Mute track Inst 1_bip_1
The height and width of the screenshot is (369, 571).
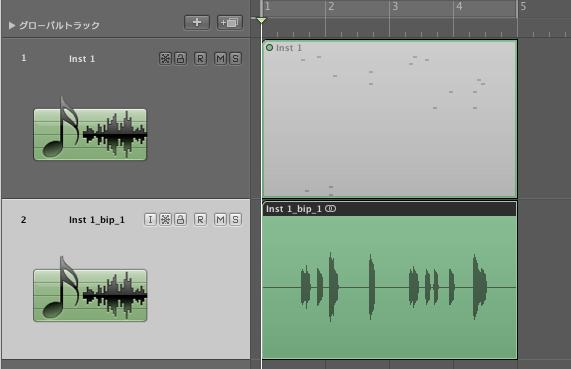tap(220, 219)
